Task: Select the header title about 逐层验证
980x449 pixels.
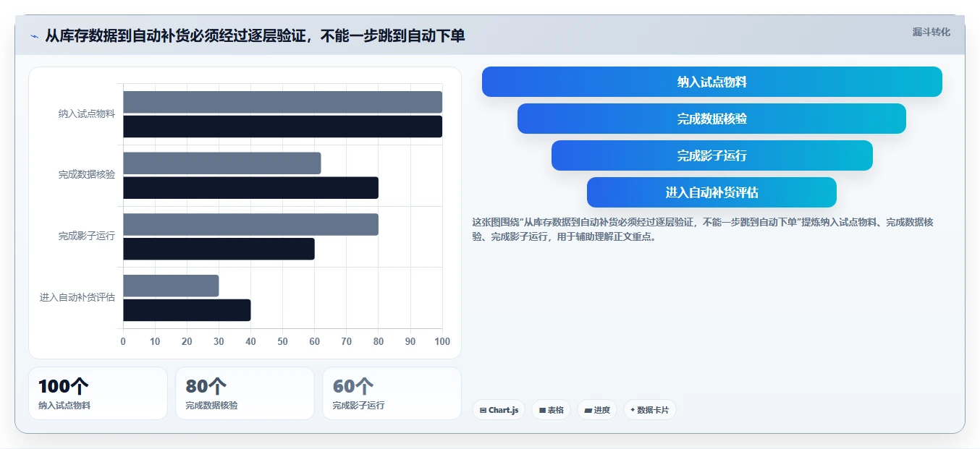Action: pyautogui.click(x=255, y=35)
